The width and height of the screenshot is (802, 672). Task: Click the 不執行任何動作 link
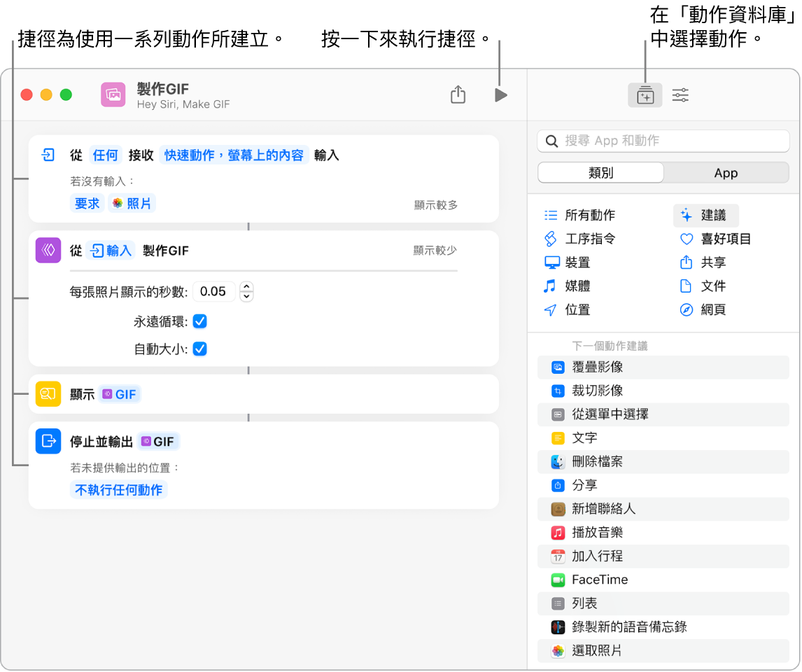(x=118, y=490)
